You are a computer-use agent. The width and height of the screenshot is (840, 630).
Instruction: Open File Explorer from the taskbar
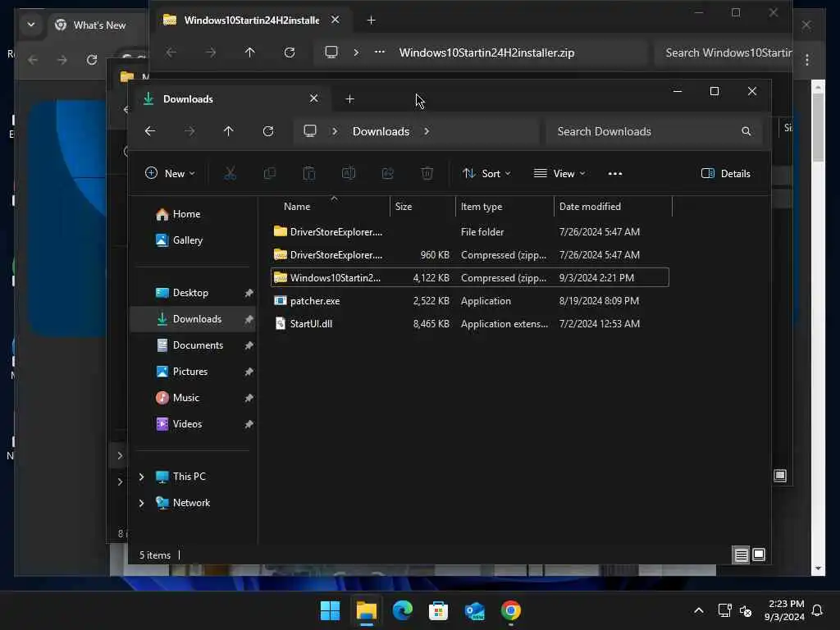pyautogui.click(x=367, y=610)
